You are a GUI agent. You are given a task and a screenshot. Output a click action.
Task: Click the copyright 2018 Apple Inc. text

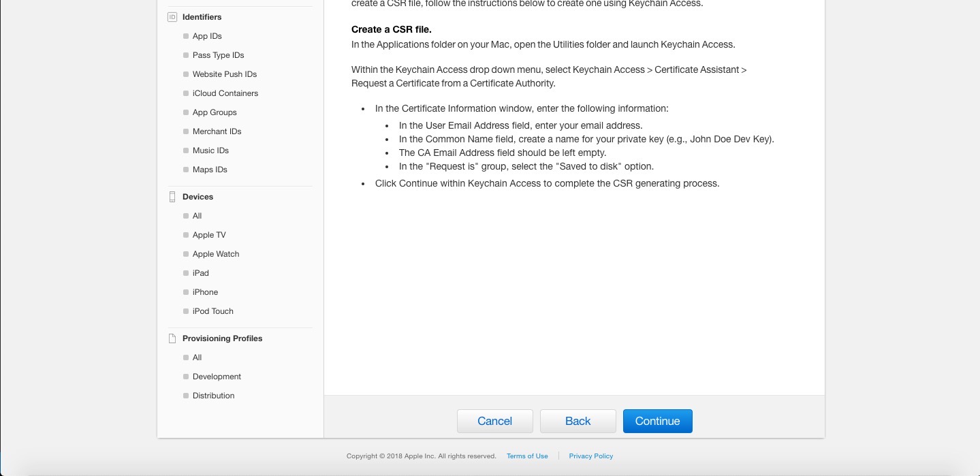click(421, 456)
